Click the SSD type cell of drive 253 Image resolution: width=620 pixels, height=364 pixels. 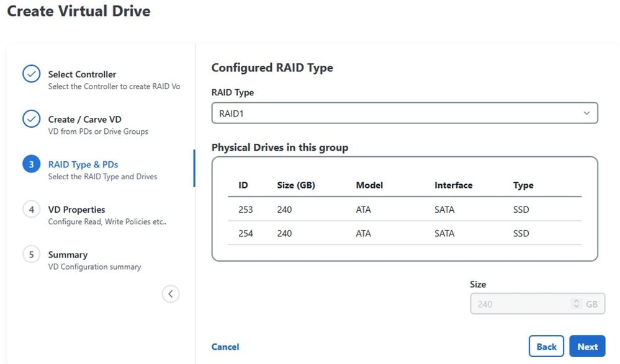(x=521, y=210)
